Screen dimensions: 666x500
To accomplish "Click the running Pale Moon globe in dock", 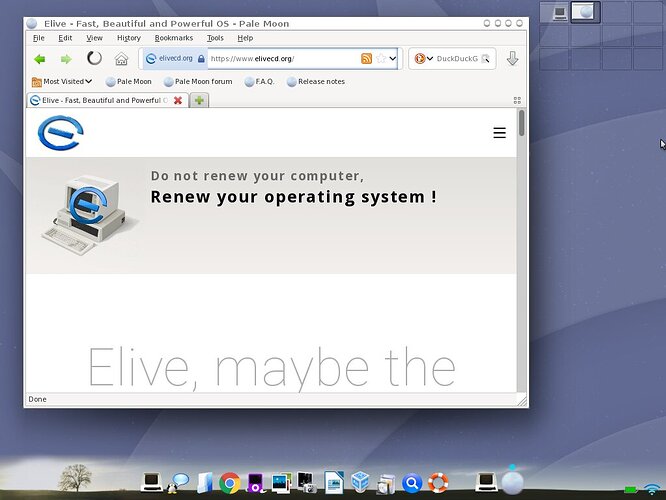I will point(512,483).
